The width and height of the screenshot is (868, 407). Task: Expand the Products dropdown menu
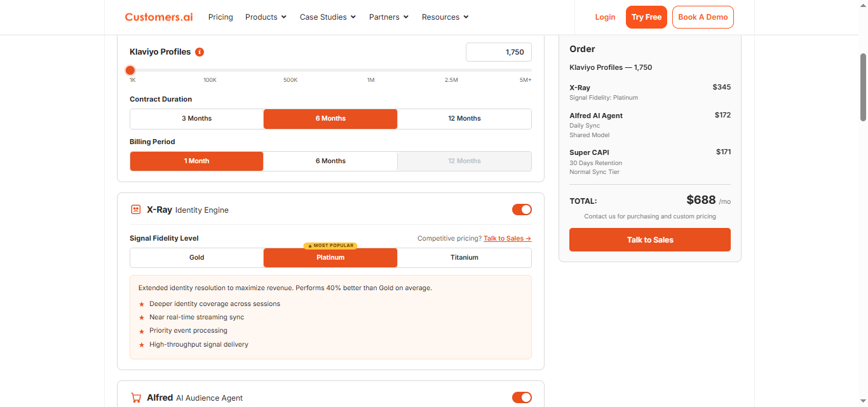[266, 17]
